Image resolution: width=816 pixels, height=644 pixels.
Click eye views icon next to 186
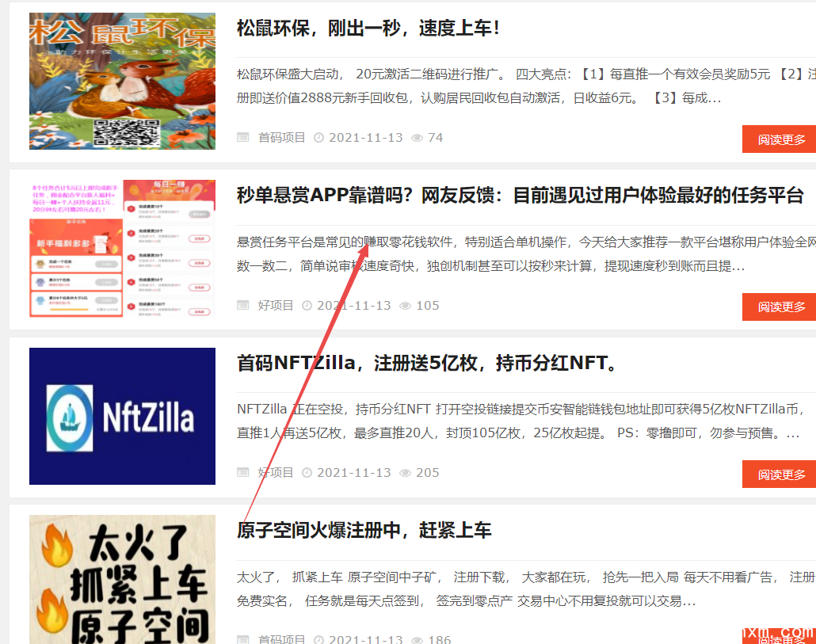[x=417, y=640]
